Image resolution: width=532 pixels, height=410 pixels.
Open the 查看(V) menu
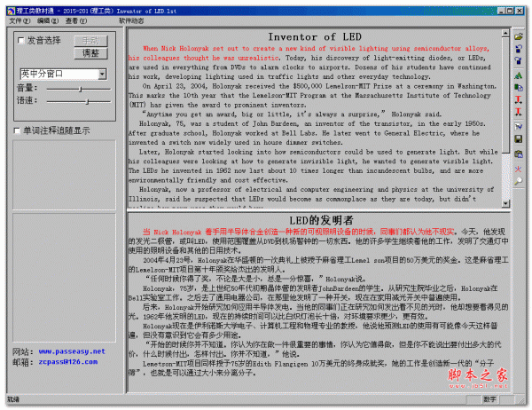click(x=76, y=21)
